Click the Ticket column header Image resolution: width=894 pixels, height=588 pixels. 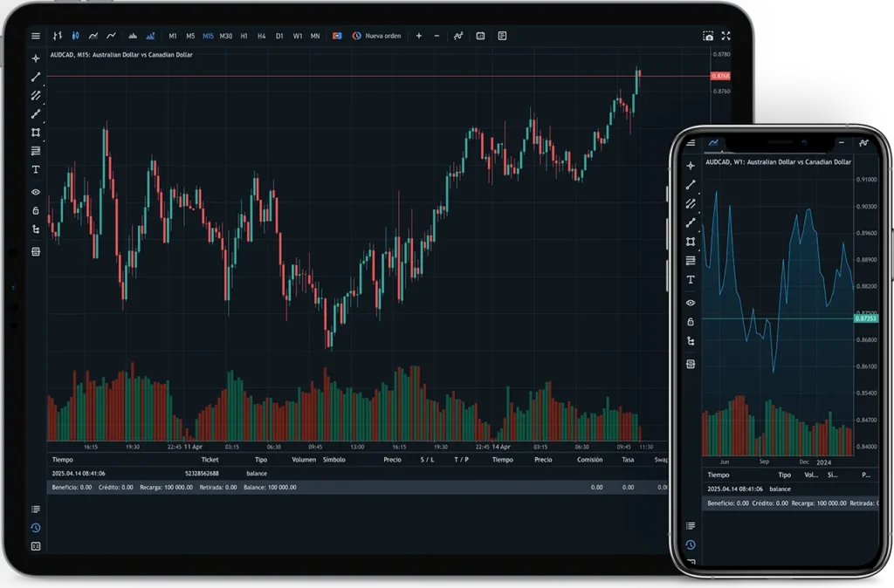point(210,460)
